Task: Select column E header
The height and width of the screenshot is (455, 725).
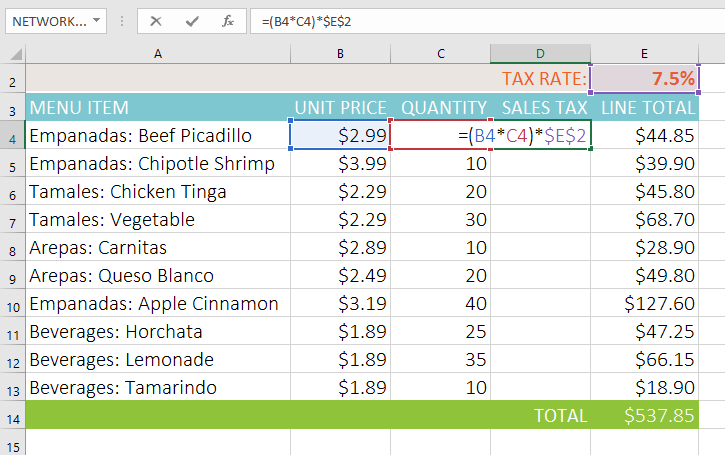Action: click(643, 53)
